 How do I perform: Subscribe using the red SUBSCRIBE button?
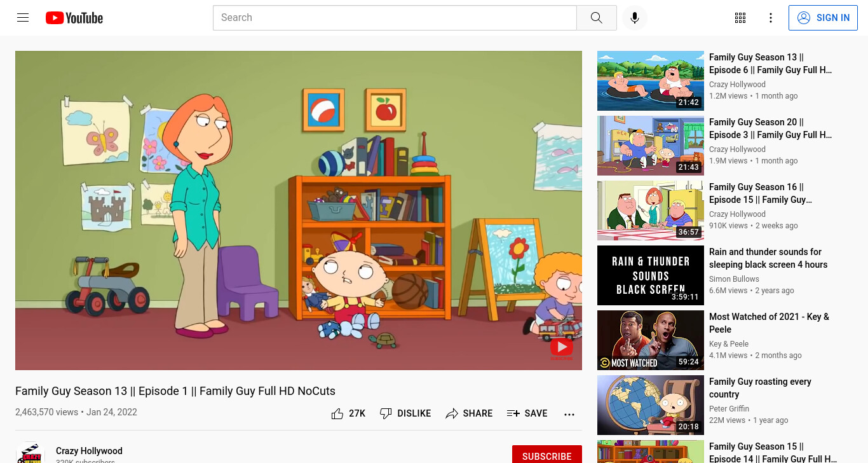point(547,455)
